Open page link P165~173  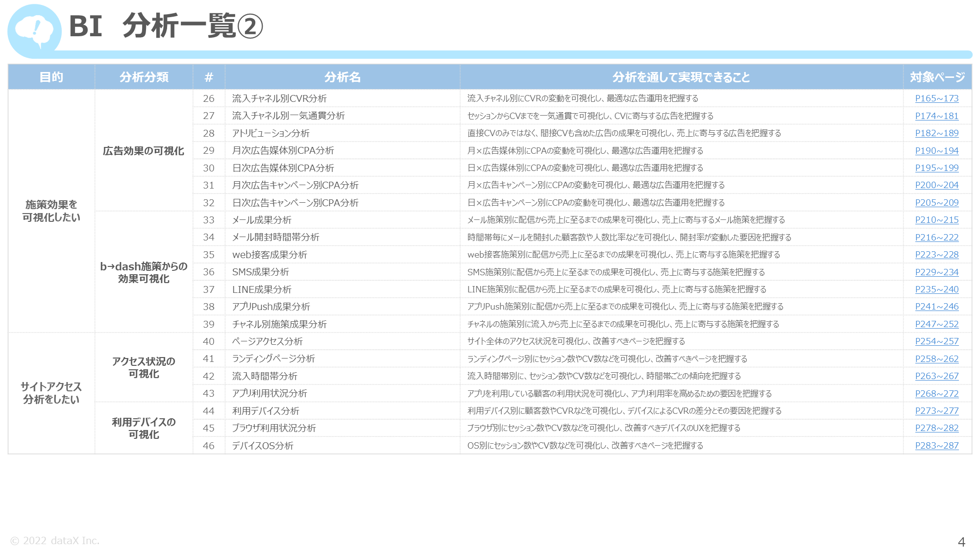(x=936, y=98)
